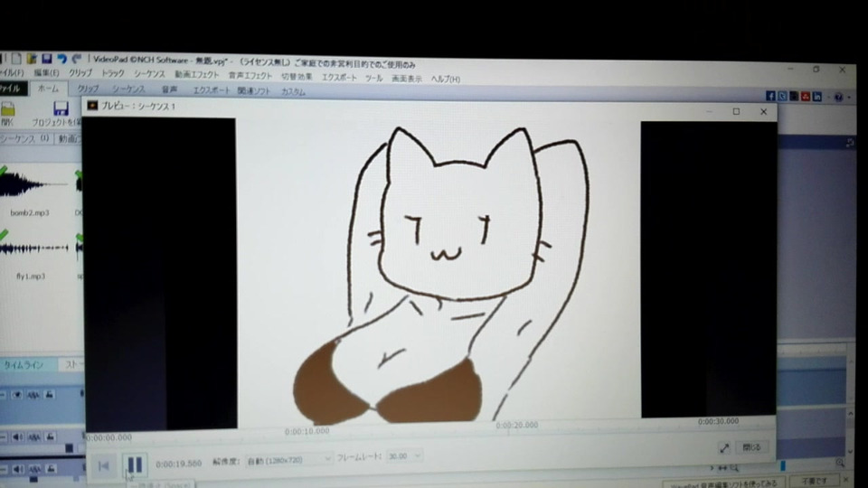Click the detach panel icon at right

[850, 144]
